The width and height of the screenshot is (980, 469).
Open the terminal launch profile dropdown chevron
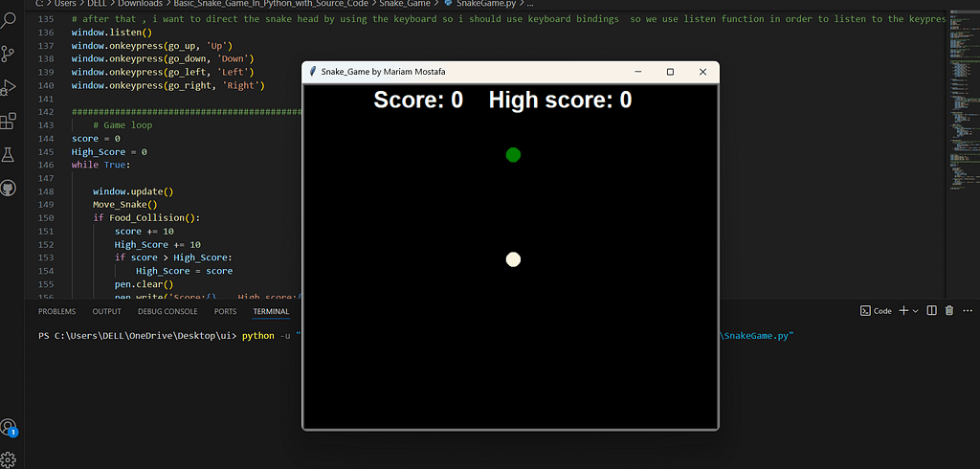(x=916, y=311)
